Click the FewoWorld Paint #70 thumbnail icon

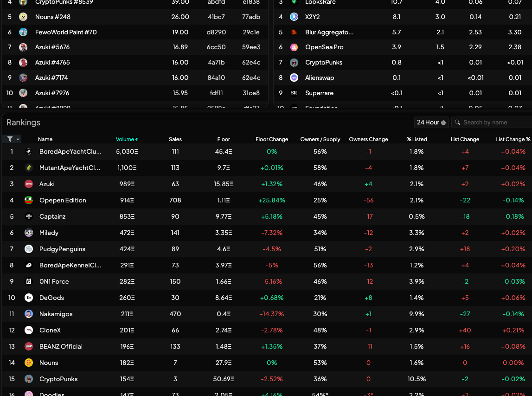[x=23, y=32]
